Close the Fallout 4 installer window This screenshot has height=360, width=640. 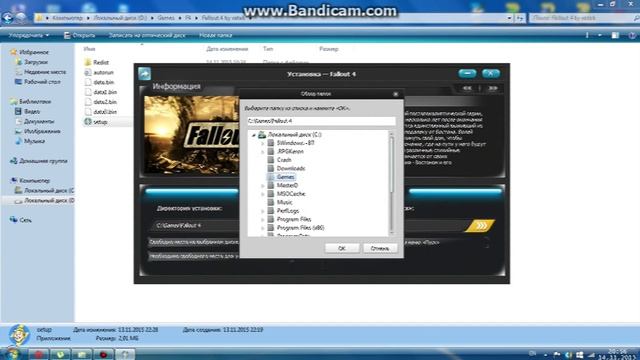point(491,73)
